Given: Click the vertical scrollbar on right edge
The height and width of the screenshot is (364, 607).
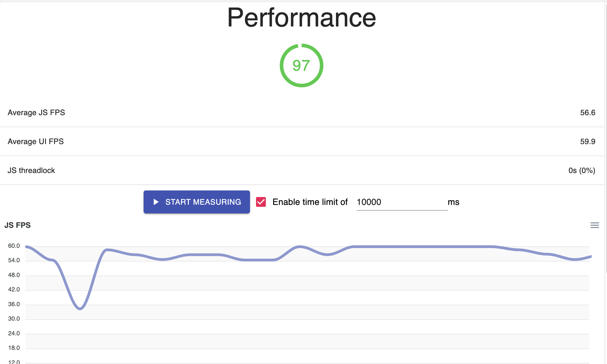Looking at the screenshot, I should [606, 136].
